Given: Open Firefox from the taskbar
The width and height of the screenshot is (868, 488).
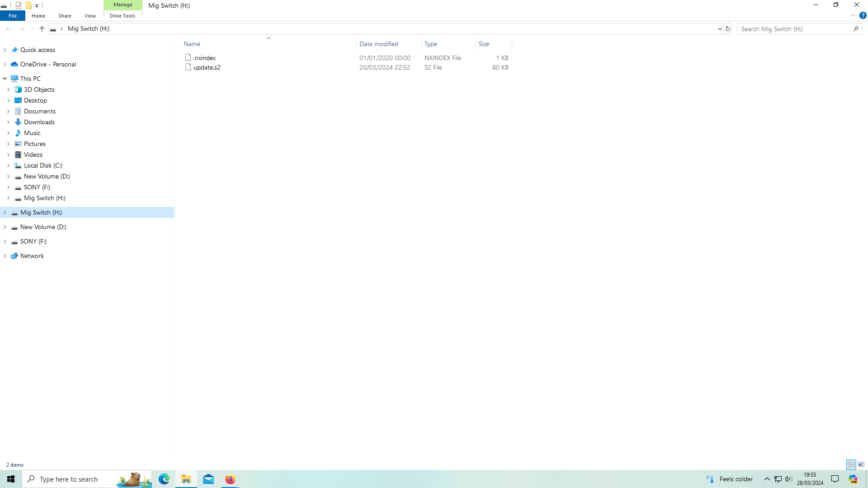Looking at the screenshot, I should pos(231,479).
